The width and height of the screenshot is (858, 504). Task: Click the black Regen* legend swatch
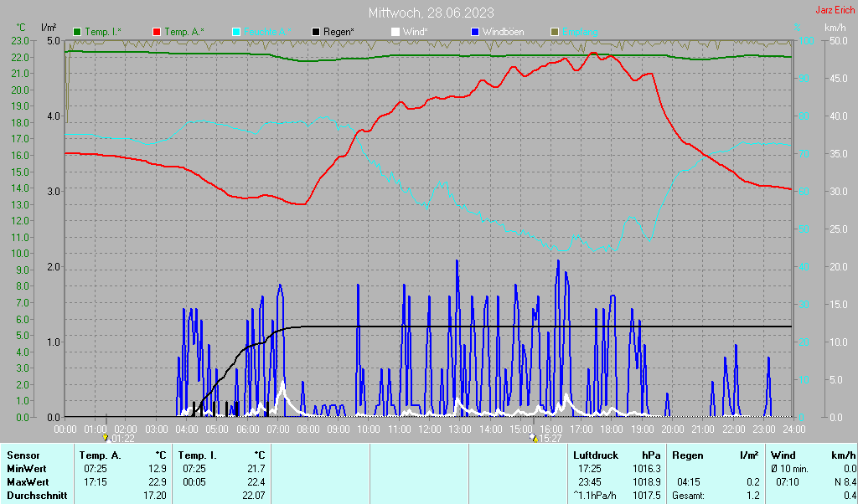[316, 33]
